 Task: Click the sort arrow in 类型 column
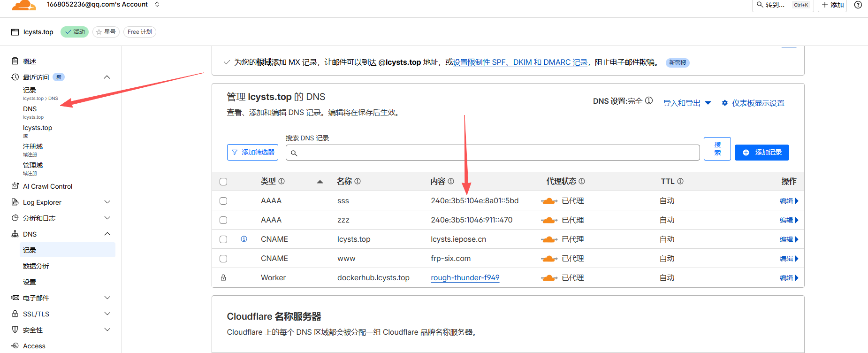tap(320, 182)
